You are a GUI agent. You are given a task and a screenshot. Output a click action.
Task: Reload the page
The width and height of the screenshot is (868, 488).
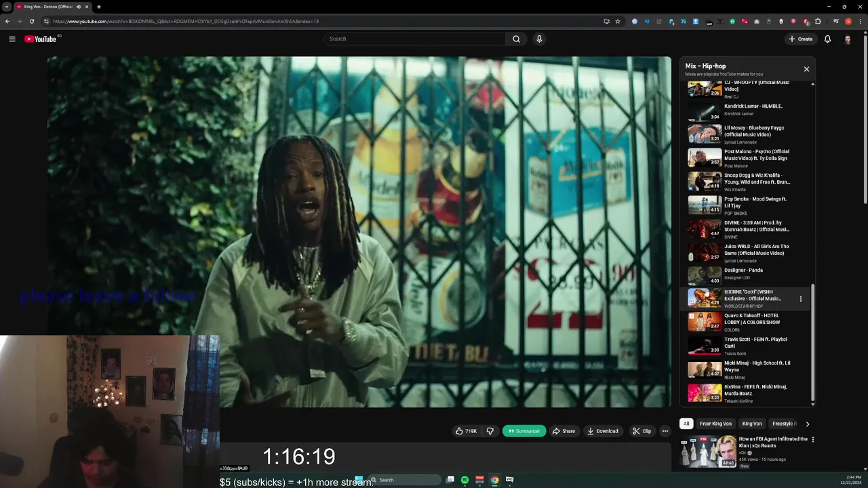[31, 21]
